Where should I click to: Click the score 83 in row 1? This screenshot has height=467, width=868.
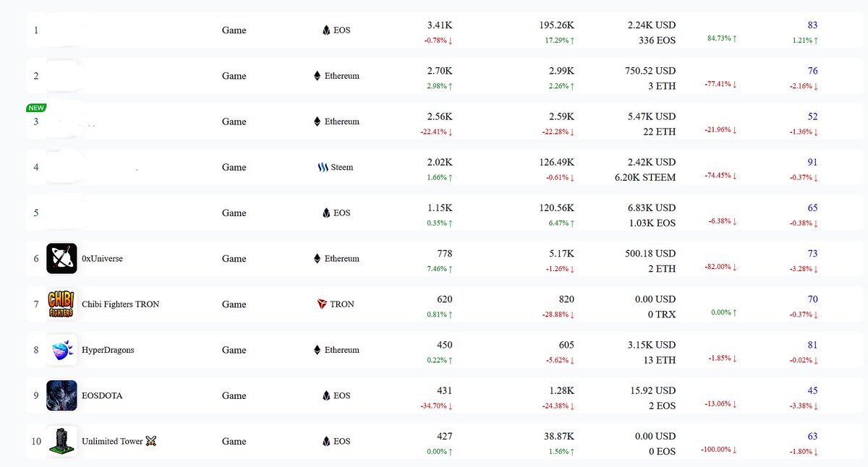tap(813, 25)
